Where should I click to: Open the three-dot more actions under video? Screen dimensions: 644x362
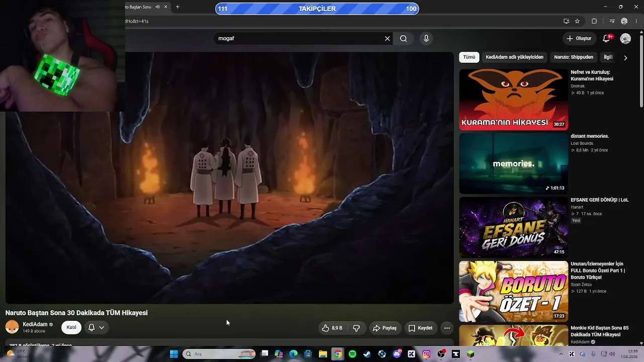tap(447, 328)
